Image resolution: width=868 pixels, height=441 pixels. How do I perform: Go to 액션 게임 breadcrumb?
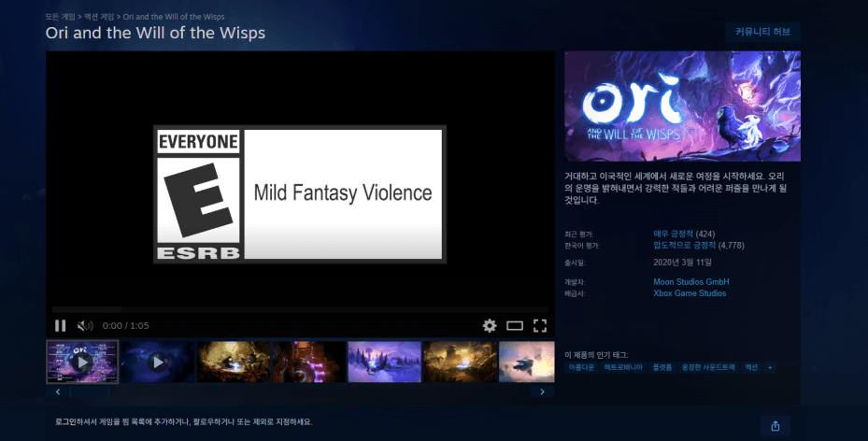(98, 17)
